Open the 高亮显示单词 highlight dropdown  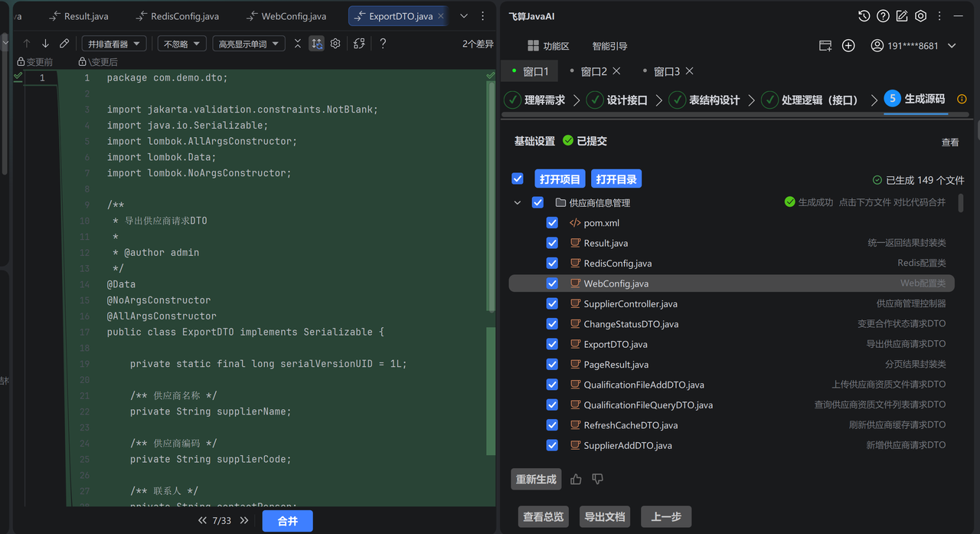pos(249,44)
